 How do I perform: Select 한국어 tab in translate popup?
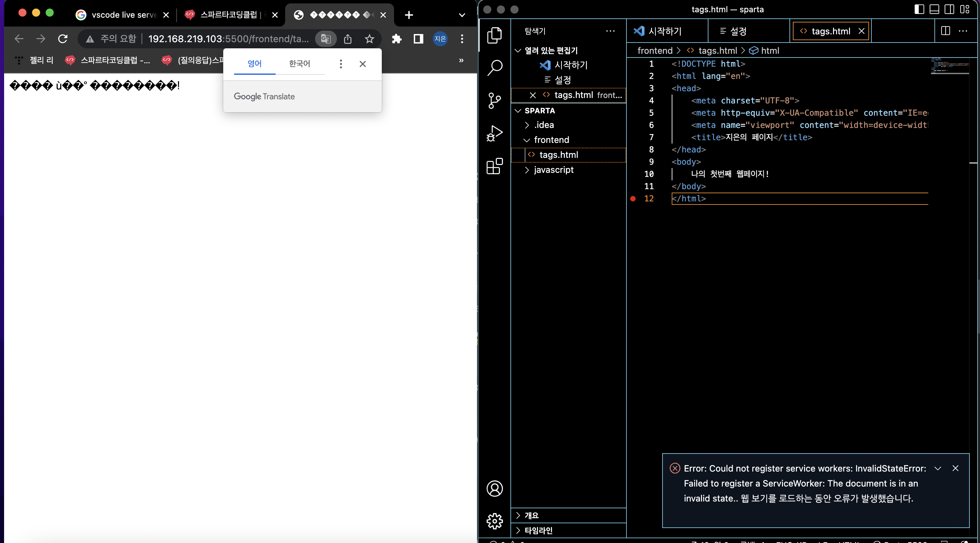[x=300, y=64]
